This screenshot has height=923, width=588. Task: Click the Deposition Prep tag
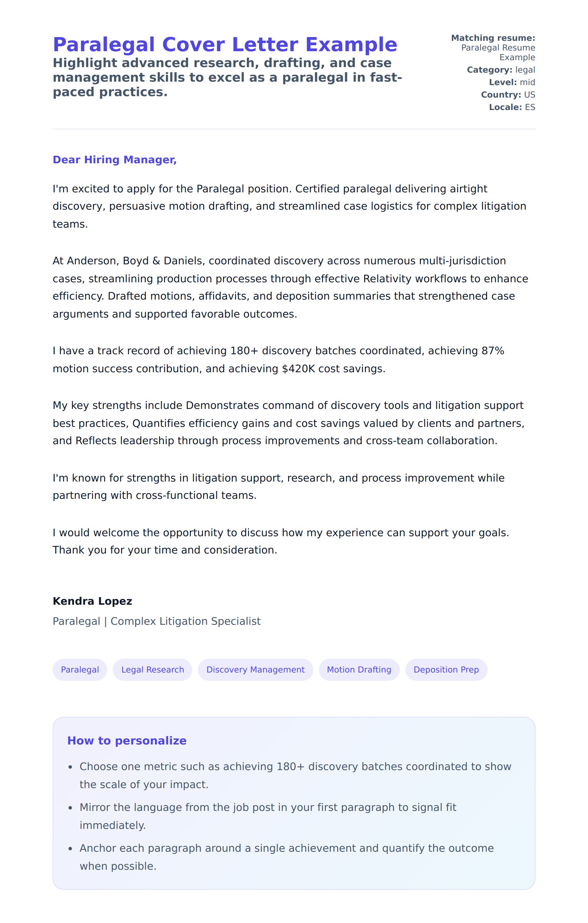(x=446, y=670)
